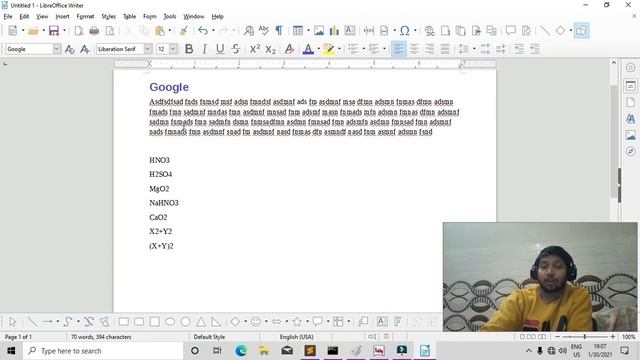Select the Rectangle drawing tool
Image resolution: width=640 pixels, height=360 pixels.
124,322
